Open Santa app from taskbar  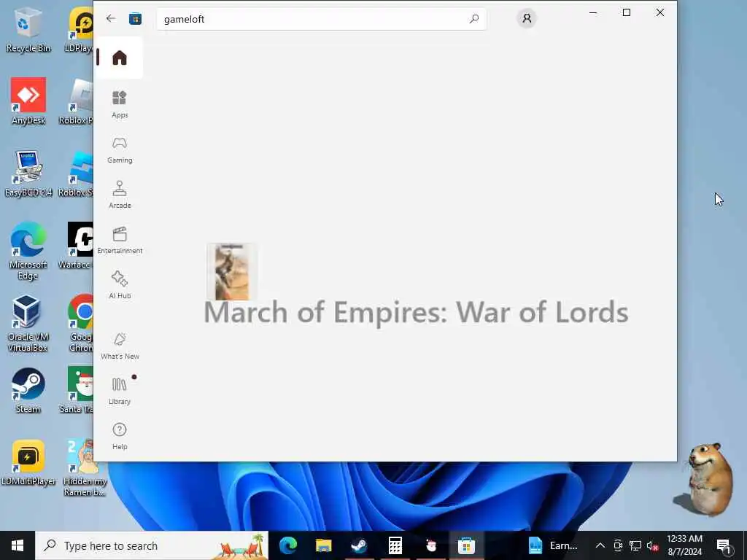pos(431,545)
